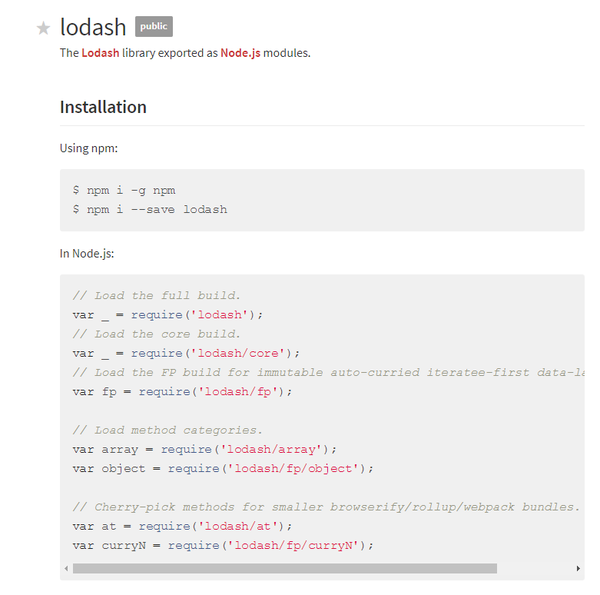Click the 'Using npm:' text

[x=88, y=148]
